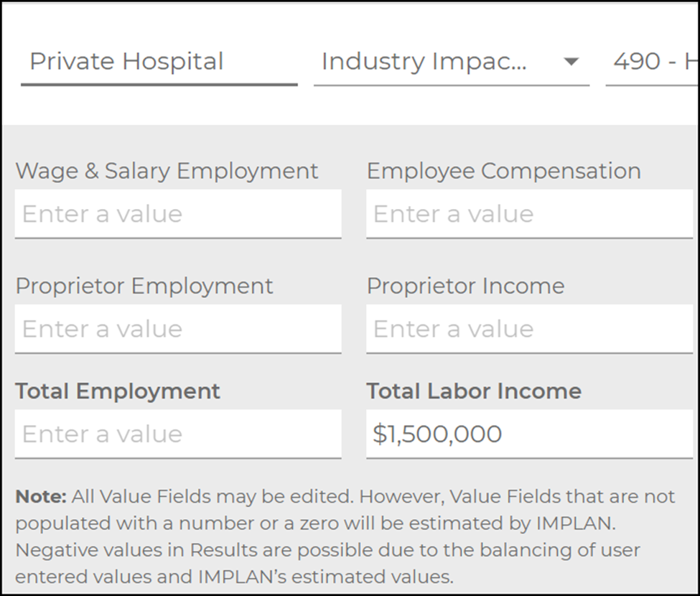Click the Proprietor Income value box
700x596 pixels.
[528, 328]
